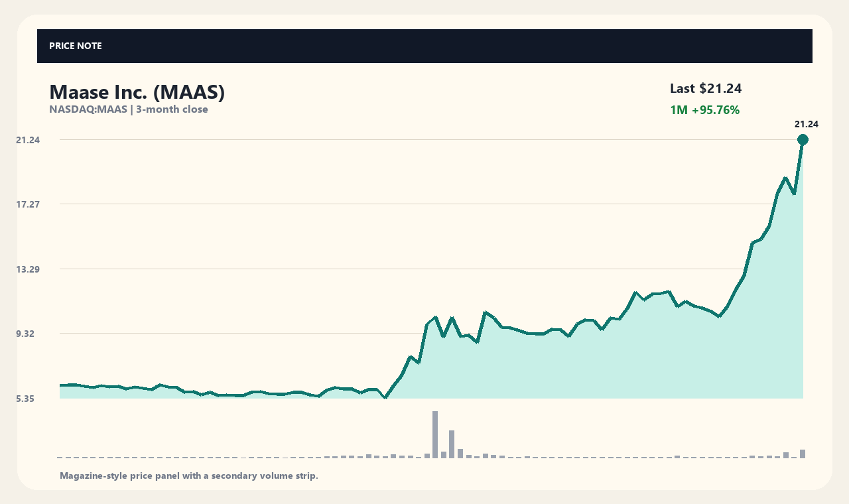Click the Last $21.24 price readout
Image resolution: width=849 pixels, height=504 pixels.
(706, 88)
